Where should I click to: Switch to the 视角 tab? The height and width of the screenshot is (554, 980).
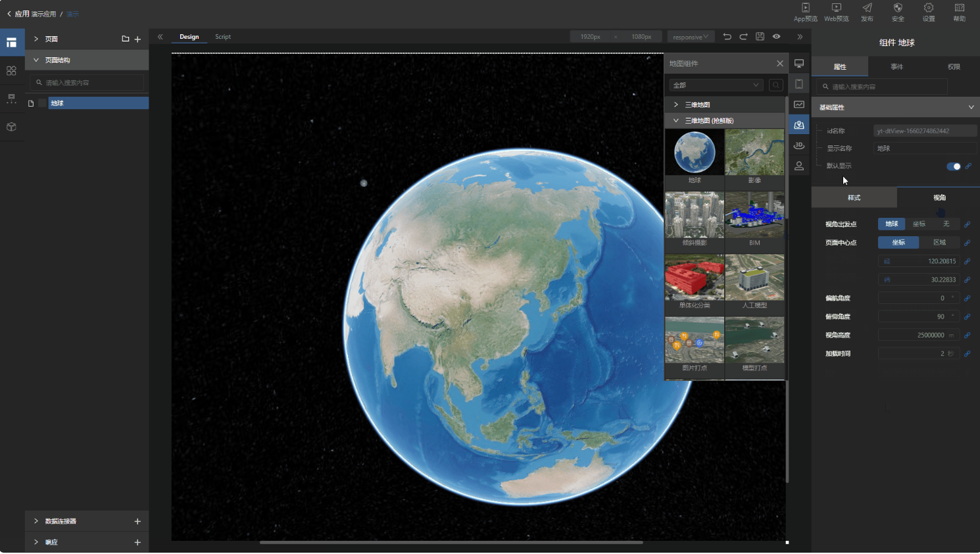point(939,197)
